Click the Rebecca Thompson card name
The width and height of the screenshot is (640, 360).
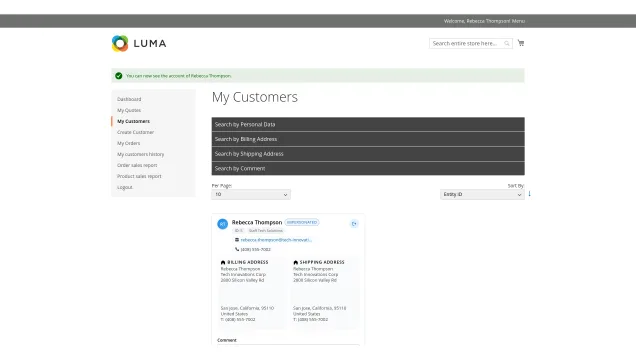click(x=257, y=222)
